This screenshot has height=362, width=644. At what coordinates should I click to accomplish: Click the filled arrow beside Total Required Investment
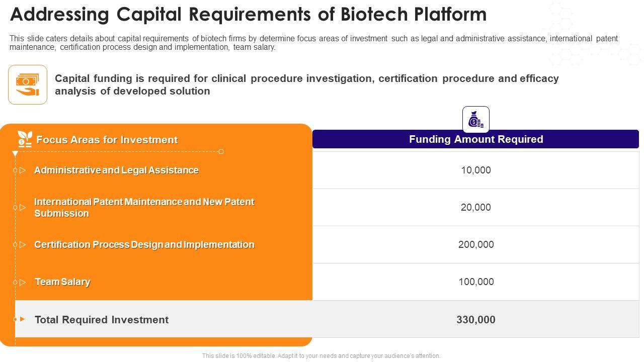tap(22, 319)
